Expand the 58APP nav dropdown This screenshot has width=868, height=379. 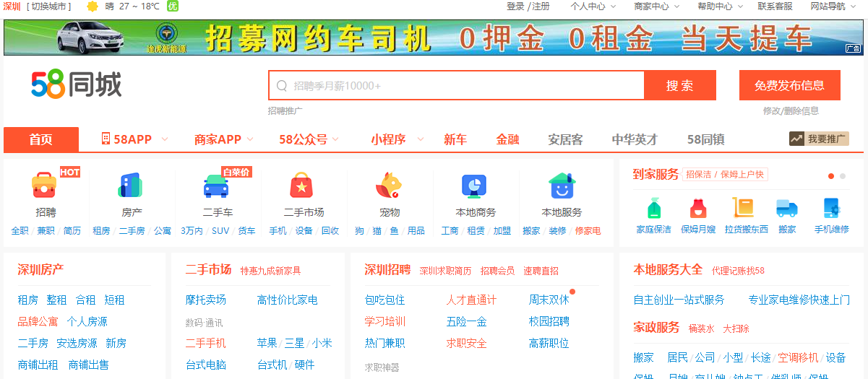(x=164, y=139)
